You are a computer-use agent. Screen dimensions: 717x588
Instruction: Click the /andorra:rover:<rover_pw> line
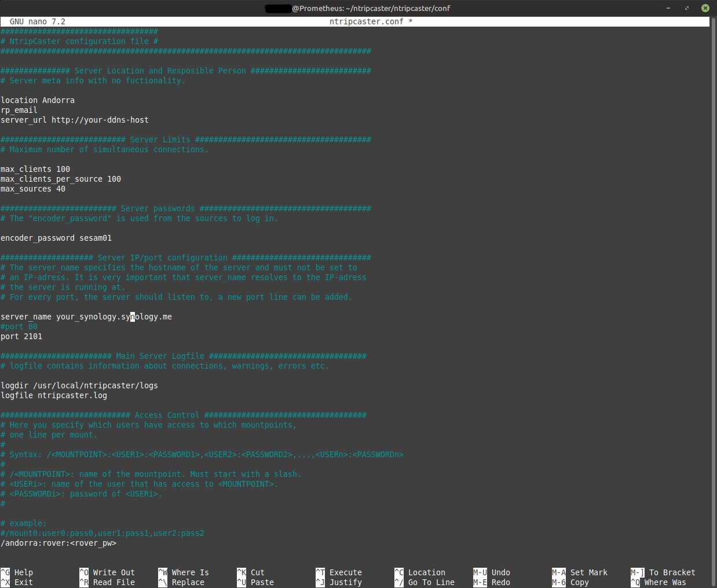coord(58,543)
